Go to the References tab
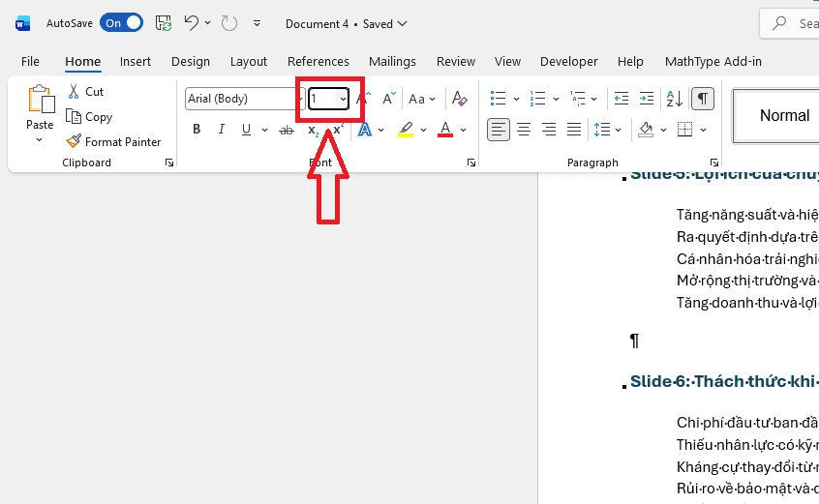The image size is (819, 504). tap(318, 62)
